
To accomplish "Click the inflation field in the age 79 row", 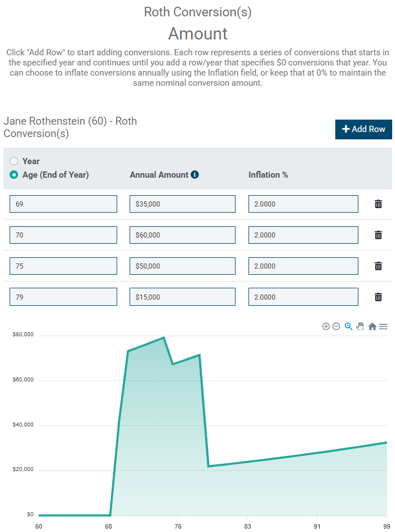I will click(x=303, y=297).
